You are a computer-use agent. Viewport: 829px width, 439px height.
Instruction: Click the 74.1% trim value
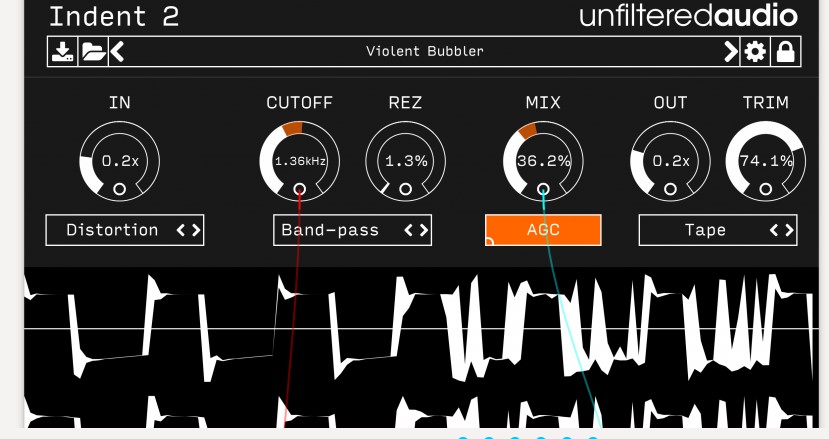pos(766,161)
